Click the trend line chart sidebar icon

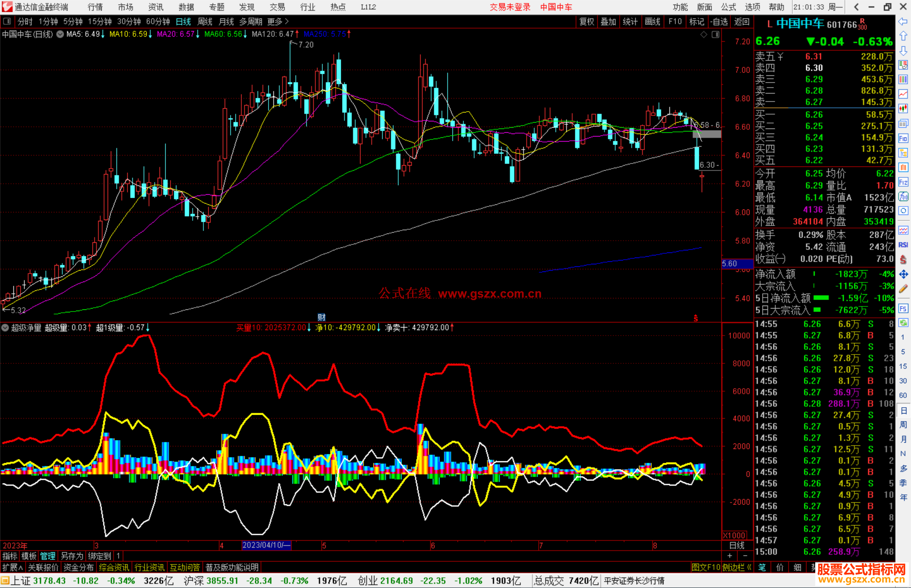903,94
